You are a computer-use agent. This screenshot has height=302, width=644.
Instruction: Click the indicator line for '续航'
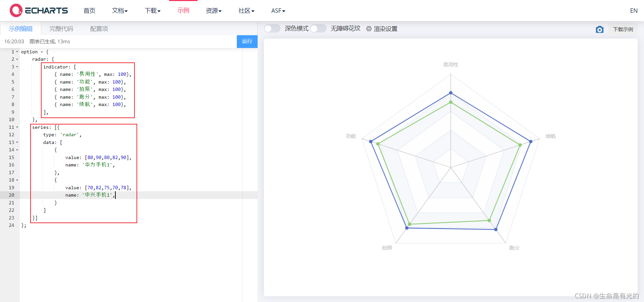tap(90, 105)
